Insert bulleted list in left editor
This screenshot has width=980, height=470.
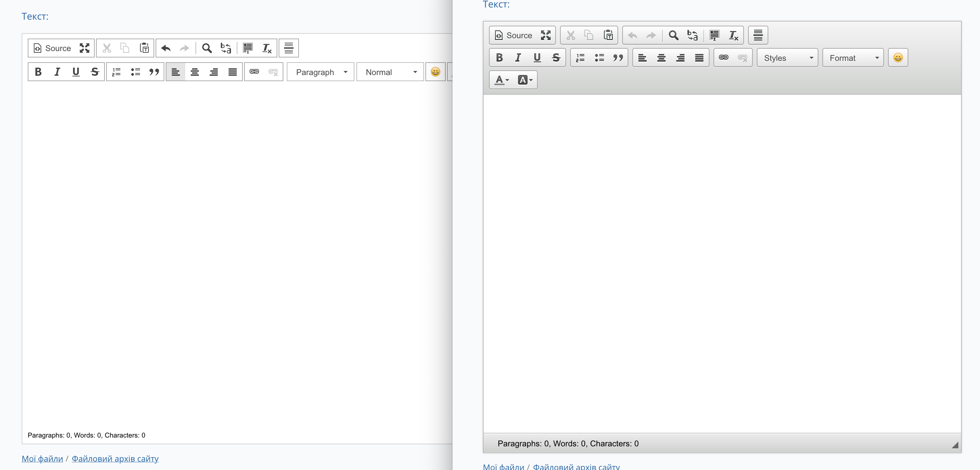135,72
